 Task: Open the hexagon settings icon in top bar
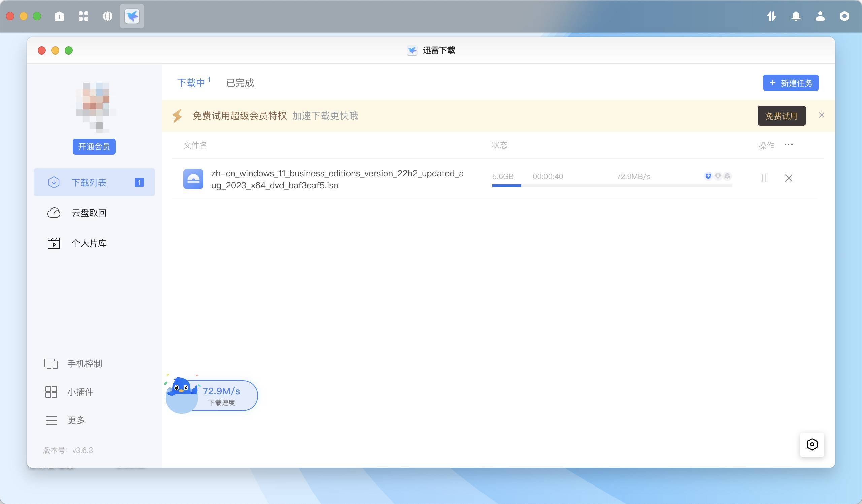pos(844,16)
